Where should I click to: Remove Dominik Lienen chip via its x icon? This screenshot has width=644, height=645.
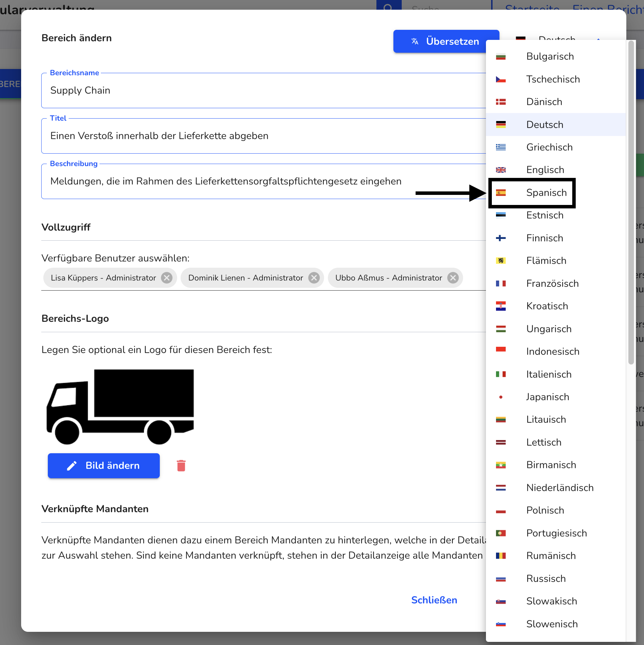point(314,278)
